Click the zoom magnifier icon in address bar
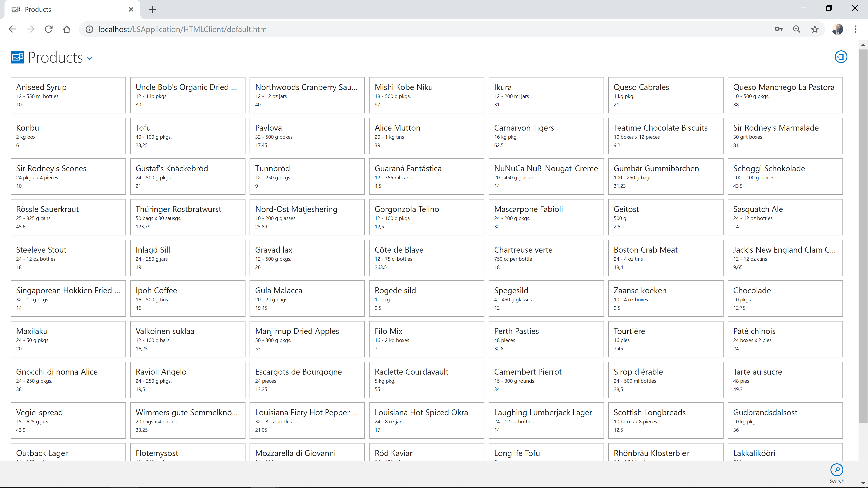This screenshot has height=488, width=868. tap(797, 29)
